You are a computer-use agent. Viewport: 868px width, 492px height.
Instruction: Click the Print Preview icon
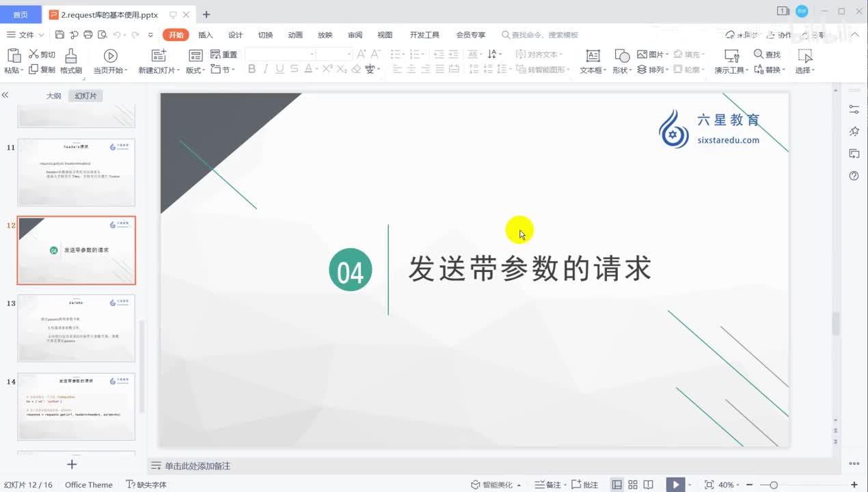pos(102,35)
